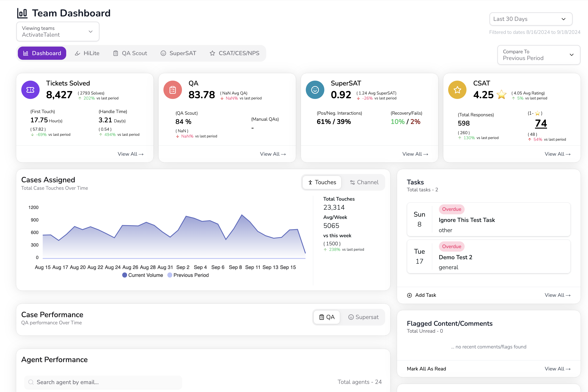The image size is (588, 392).
Task: Open the CSAT/CES/NPS tab
Action: point(234,53)
